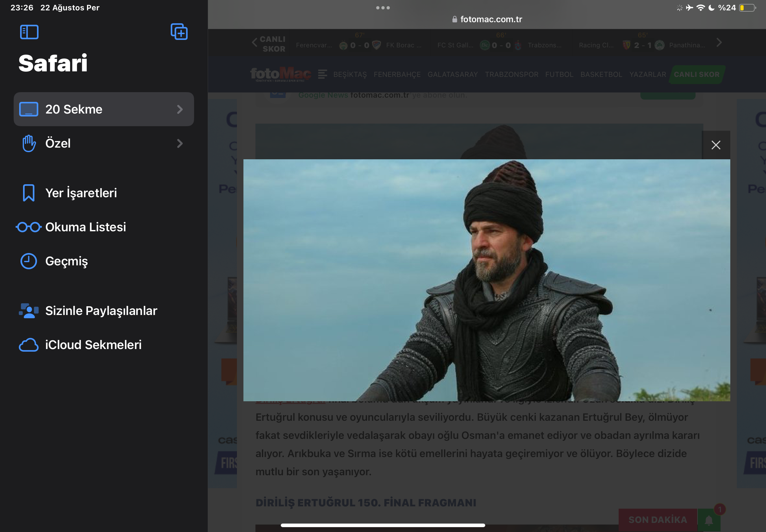
Task: Hide the Safari sidebar with the sidebar icon
Action: click(29, 32)
